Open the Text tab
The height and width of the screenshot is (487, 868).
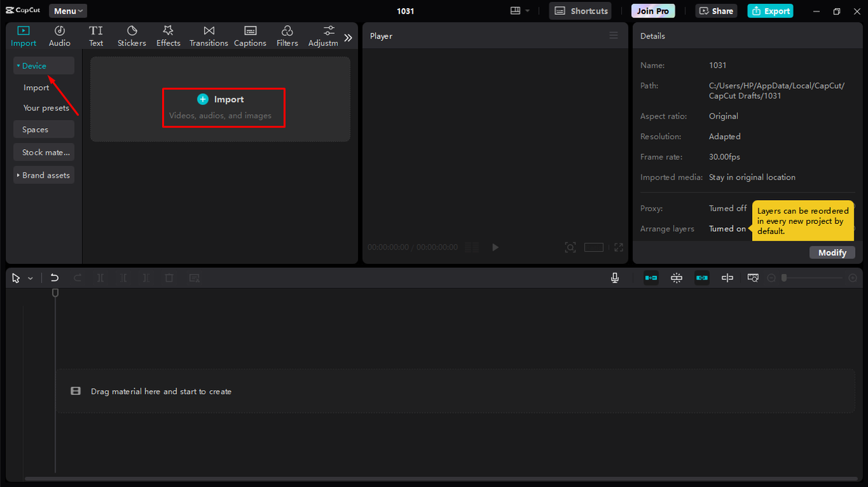click(96, 37)
